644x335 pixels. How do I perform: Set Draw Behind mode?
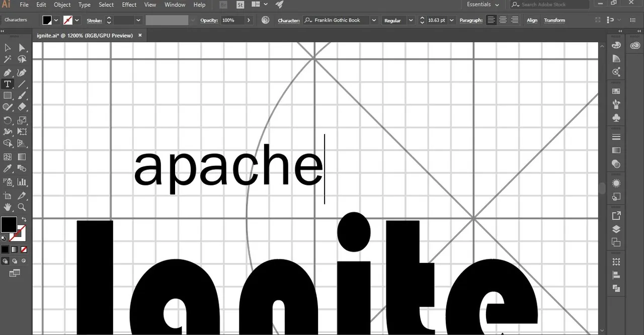15,261
